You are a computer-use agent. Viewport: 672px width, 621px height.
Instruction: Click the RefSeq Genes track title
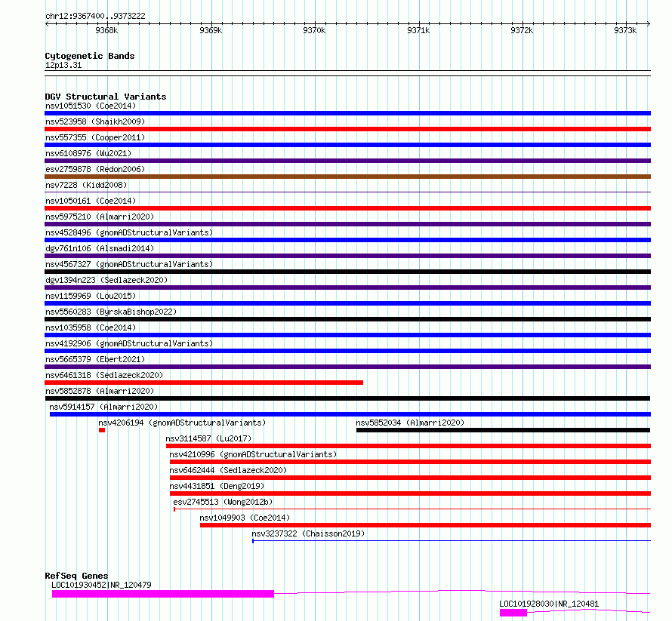coord(76,576)
